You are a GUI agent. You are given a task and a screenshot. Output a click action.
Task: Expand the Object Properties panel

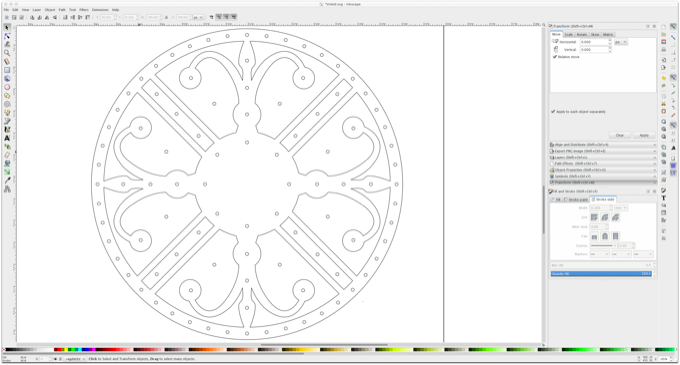coord(603,170)
